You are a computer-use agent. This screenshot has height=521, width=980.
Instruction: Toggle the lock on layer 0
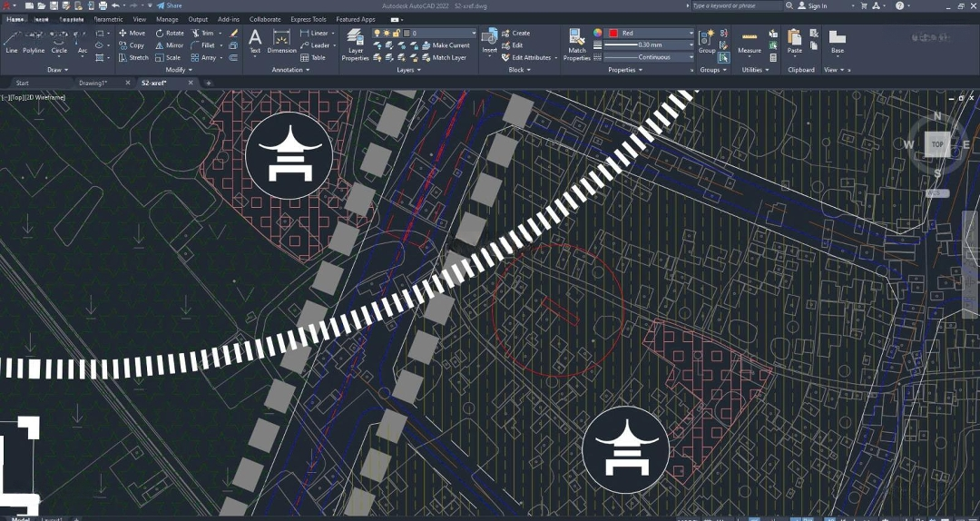[x=396, y=33]
